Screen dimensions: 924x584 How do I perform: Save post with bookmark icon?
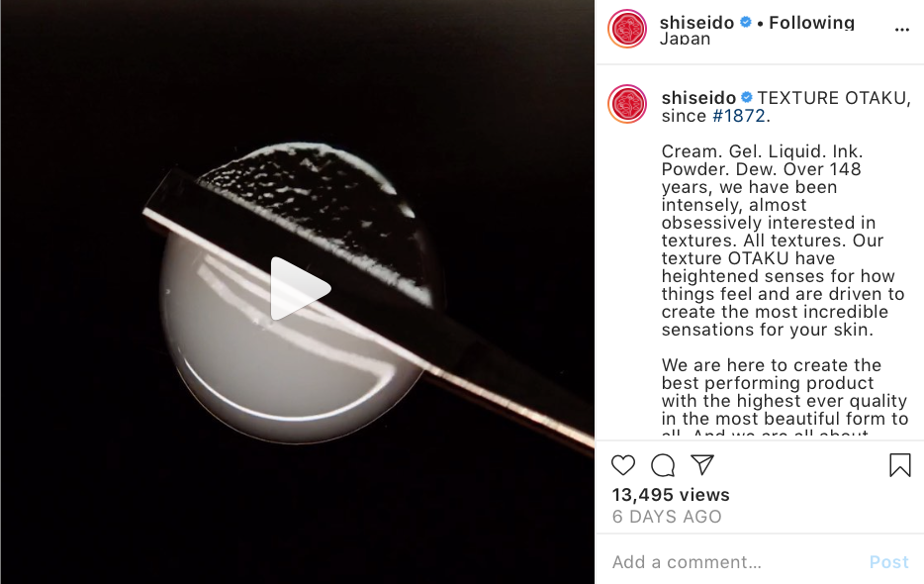pyautogui.click(x=900, y=465)
